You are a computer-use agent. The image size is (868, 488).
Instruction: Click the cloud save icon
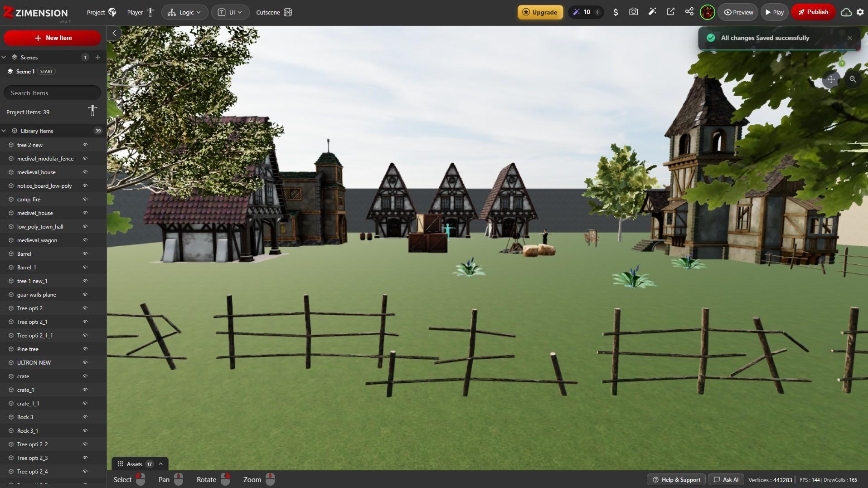click(x=846, y=12)
